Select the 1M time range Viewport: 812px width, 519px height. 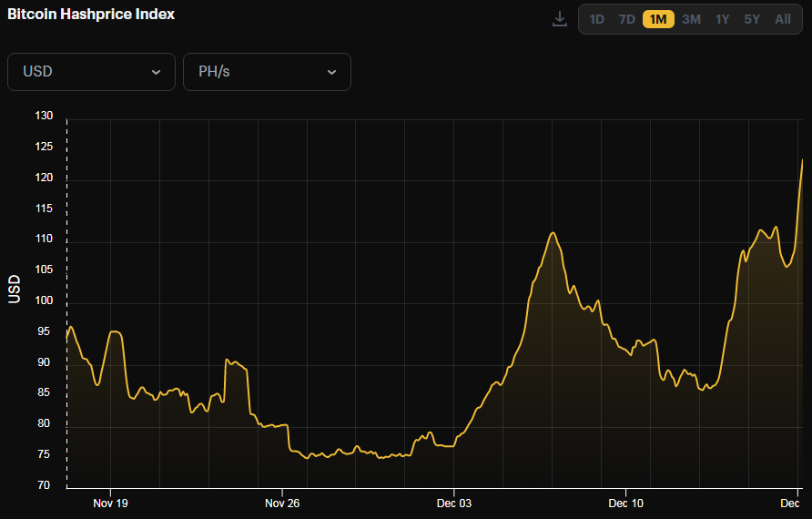658,20
